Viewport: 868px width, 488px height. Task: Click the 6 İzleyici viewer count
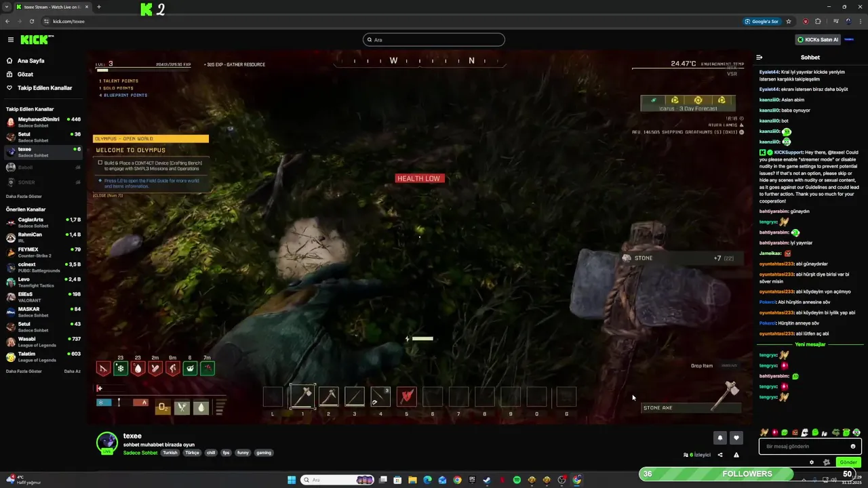pos(697,455)
